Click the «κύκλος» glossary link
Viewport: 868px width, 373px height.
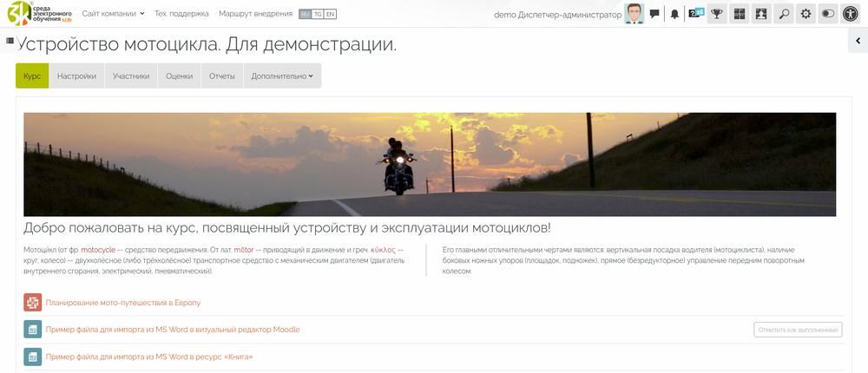click(383, 249)
